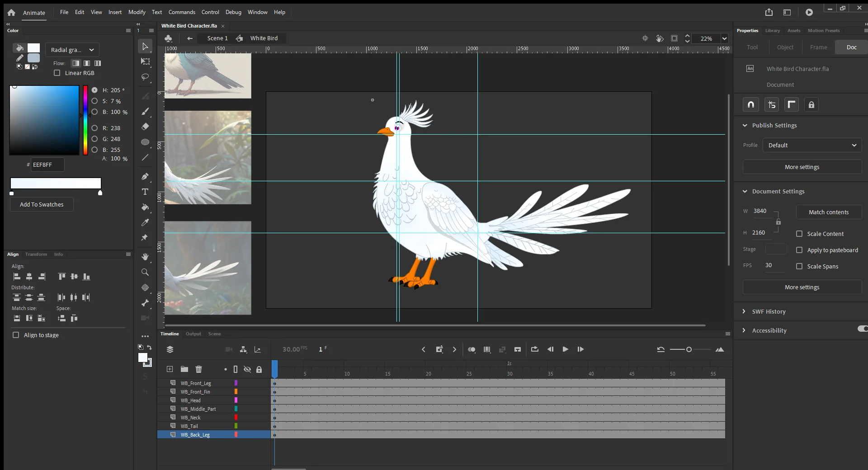This screenshot has width=868, height=470.
Task: Expand the SWF History section
Action: click(769, 311)
